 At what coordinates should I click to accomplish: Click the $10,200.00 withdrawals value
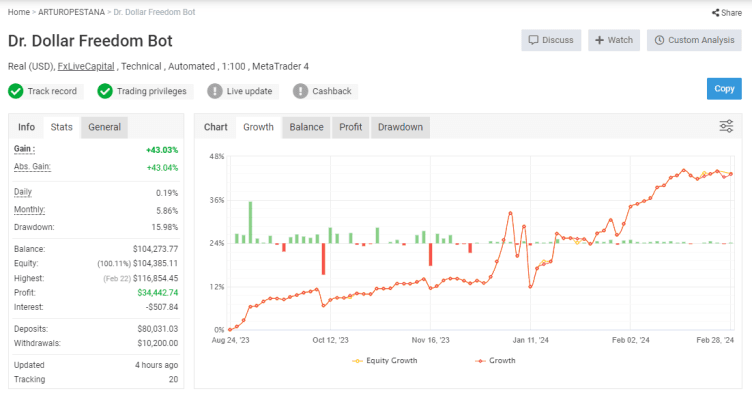coord(158,343)
